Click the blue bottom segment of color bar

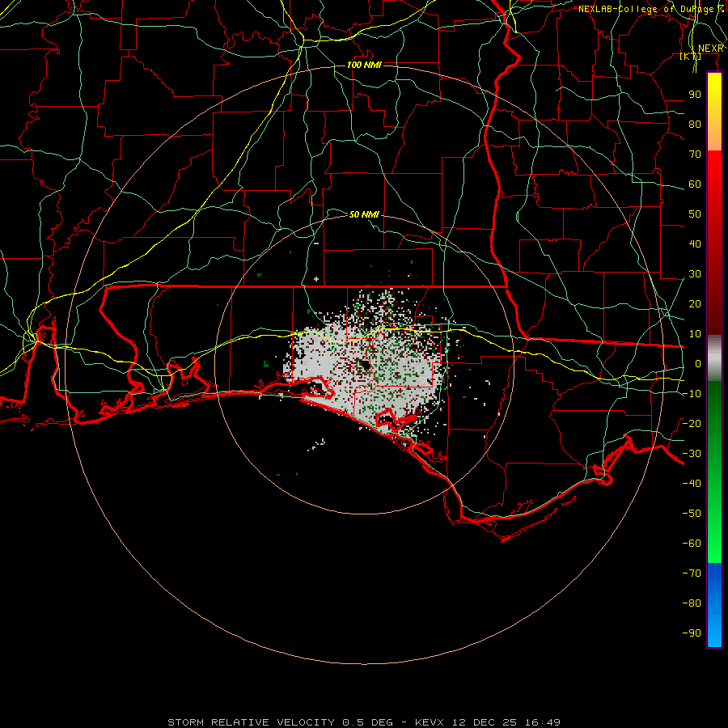click(x=714, y=604)
